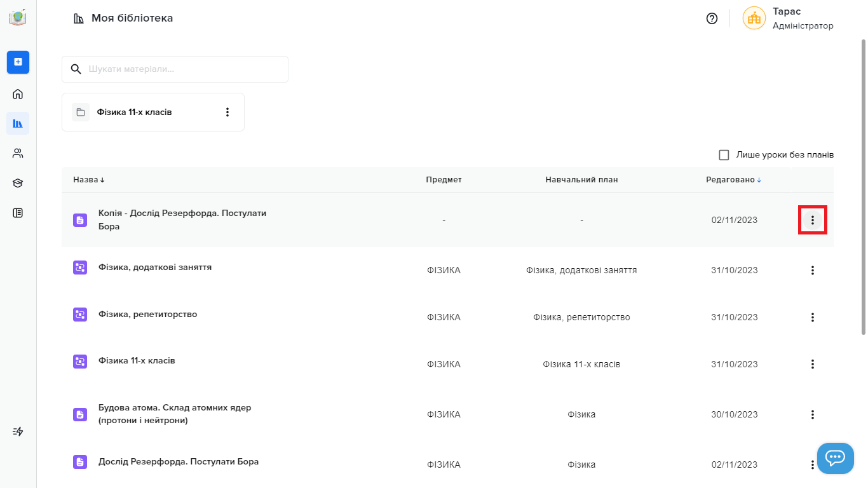Viewport: 868px width, 488px height.
Task: Click the magnifier icon in the search box
Action: 76,69
